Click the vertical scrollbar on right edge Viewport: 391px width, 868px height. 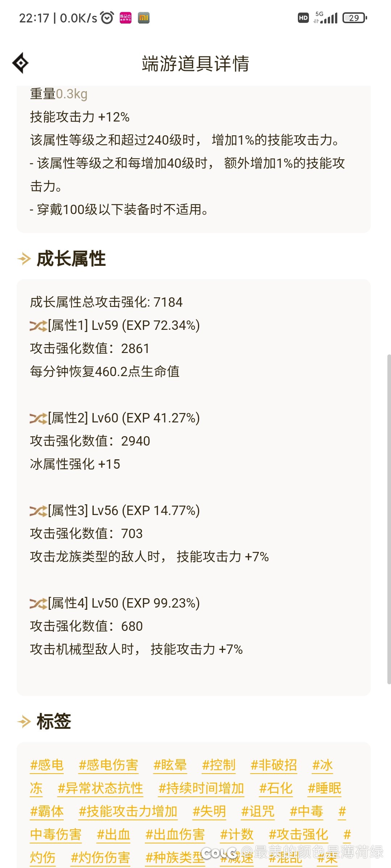[389, 519]
